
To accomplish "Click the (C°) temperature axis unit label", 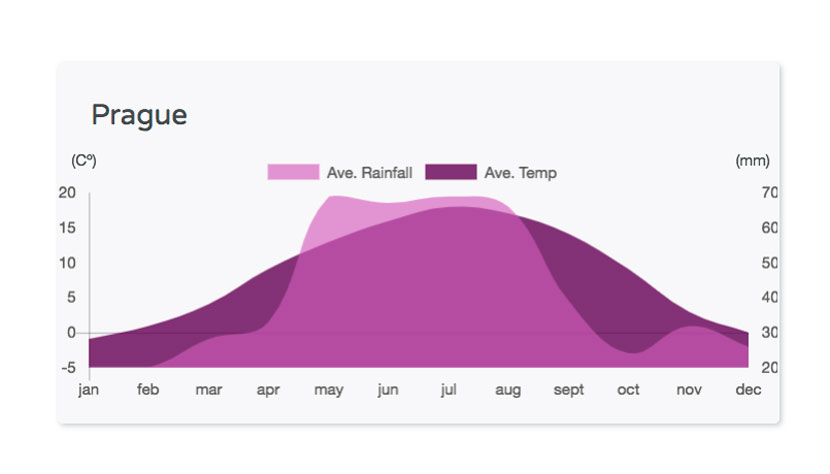I will [84, 160].
